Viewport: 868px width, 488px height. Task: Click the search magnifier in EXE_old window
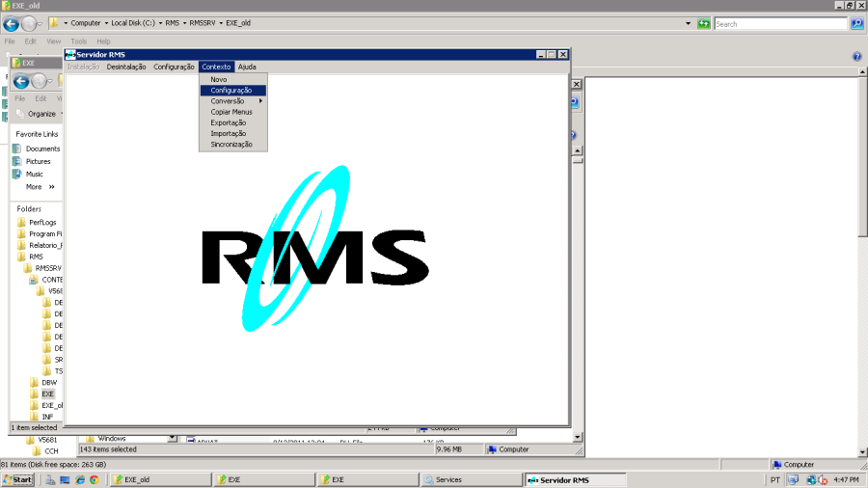tap(857, 24)
